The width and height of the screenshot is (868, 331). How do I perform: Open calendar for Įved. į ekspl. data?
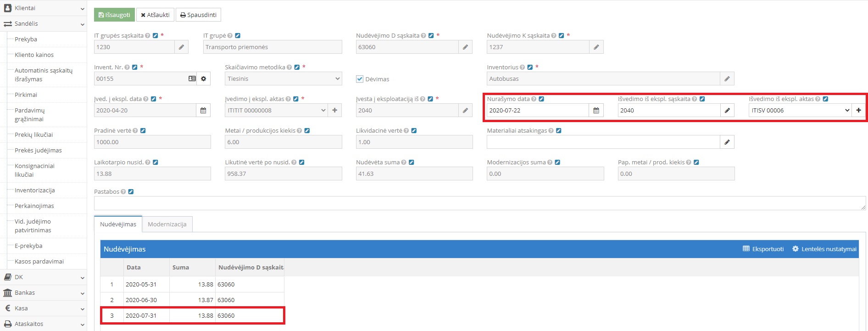[x=203, y=111]
